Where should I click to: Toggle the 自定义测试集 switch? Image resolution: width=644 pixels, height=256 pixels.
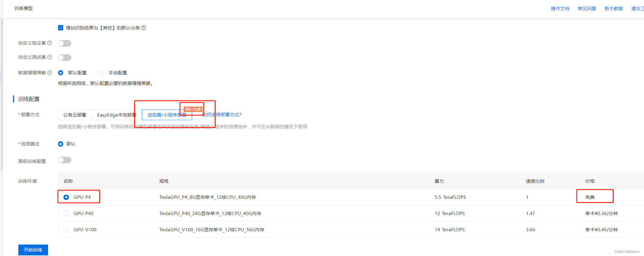point(65,58)
